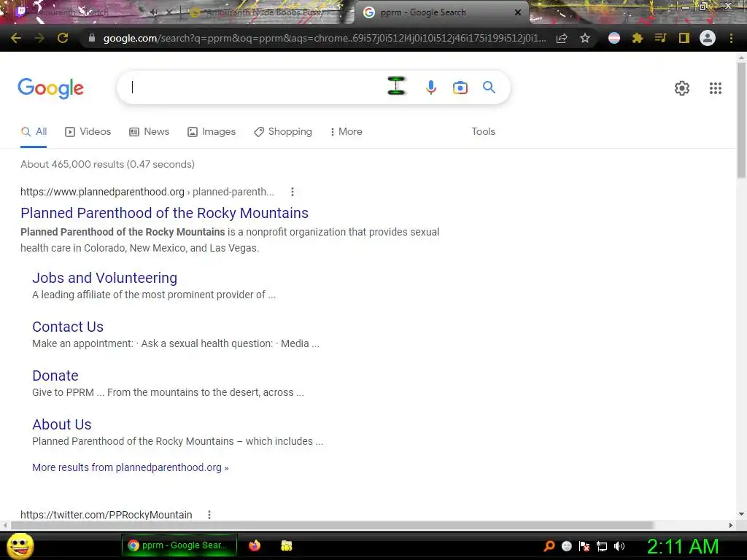Toggle the browser side panel

pyautogui.click(x=684, y=38)
